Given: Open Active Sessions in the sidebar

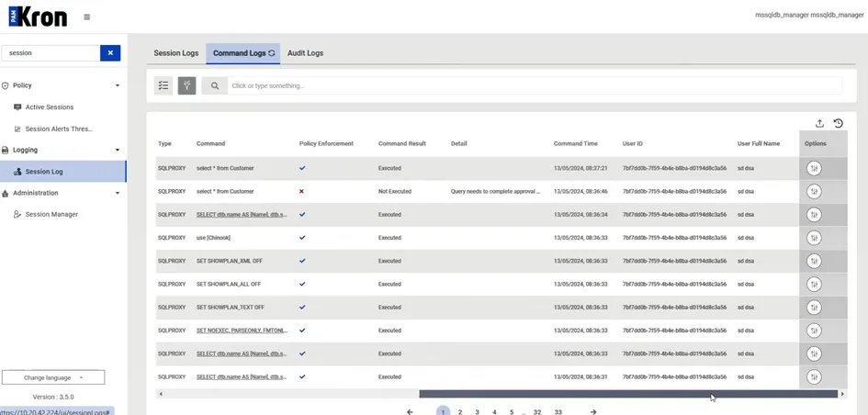Looking at the screenshot, I should tap(50, 107).
